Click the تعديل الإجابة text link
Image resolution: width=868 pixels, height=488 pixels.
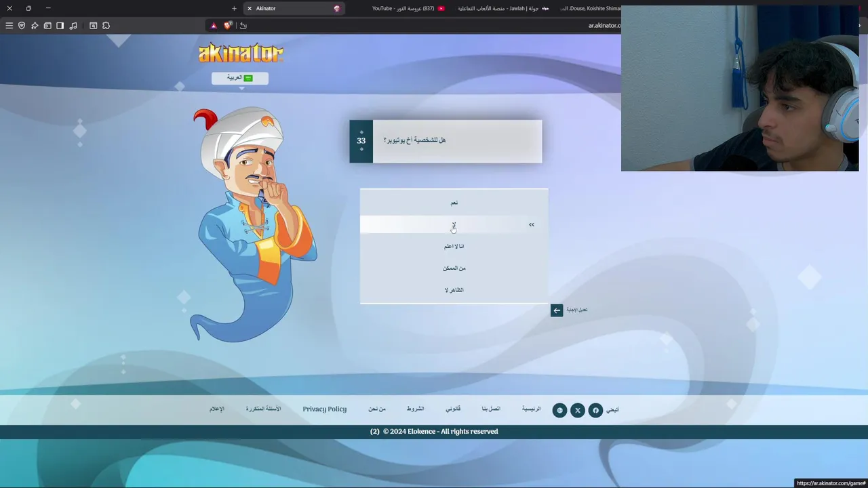[576, 310]
